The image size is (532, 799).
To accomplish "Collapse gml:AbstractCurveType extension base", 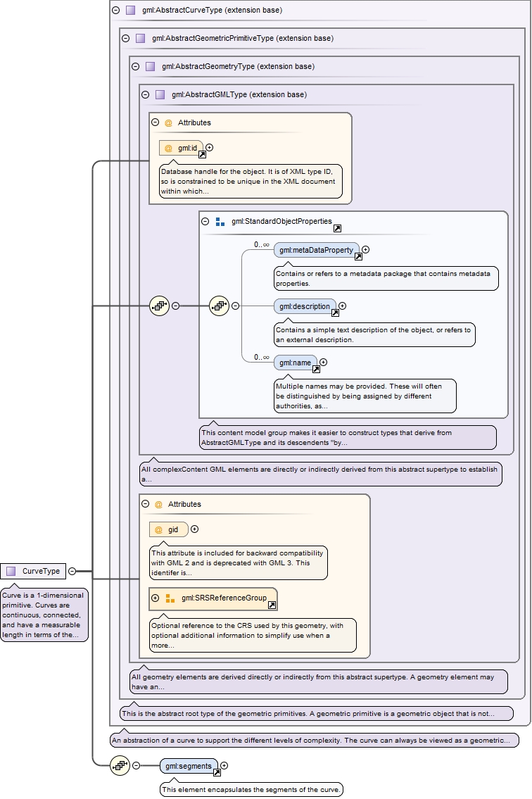I will click(x=115, y=10).
